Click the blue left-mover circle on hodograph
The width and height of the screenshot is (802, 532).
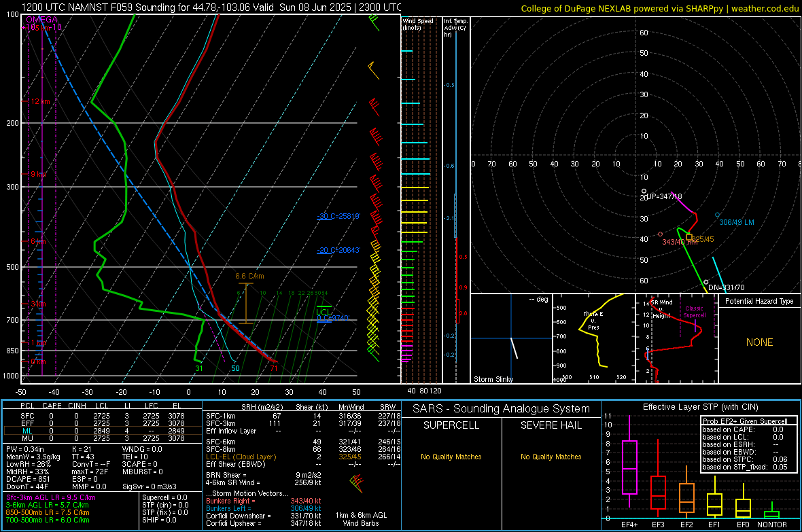click(x=717, y=215)
